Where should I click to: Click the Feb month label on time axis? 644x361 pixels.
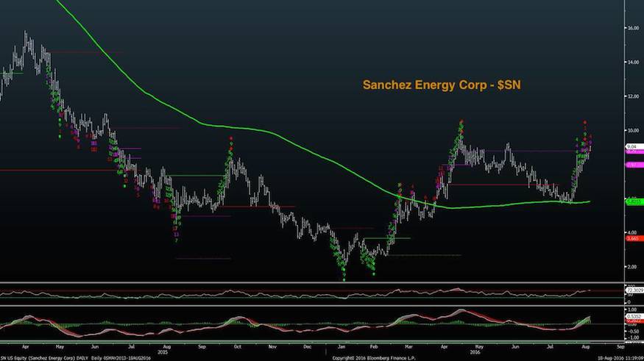click(374, 346)
